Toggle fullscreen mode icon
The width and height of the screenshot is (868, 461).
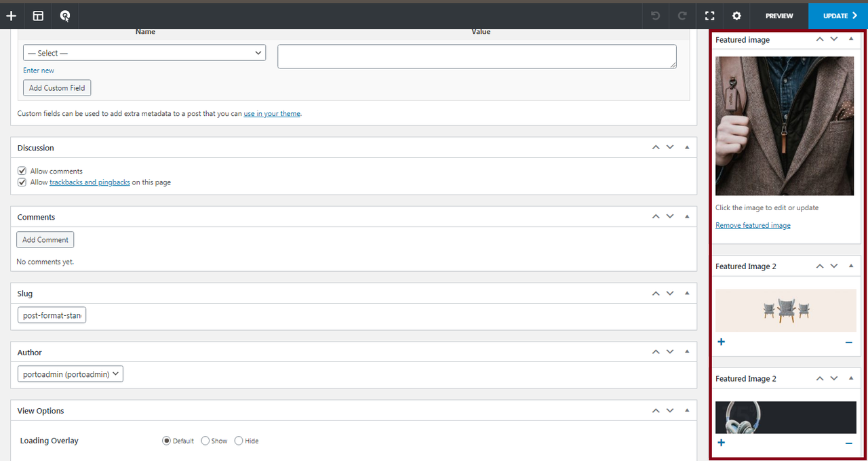709,16
